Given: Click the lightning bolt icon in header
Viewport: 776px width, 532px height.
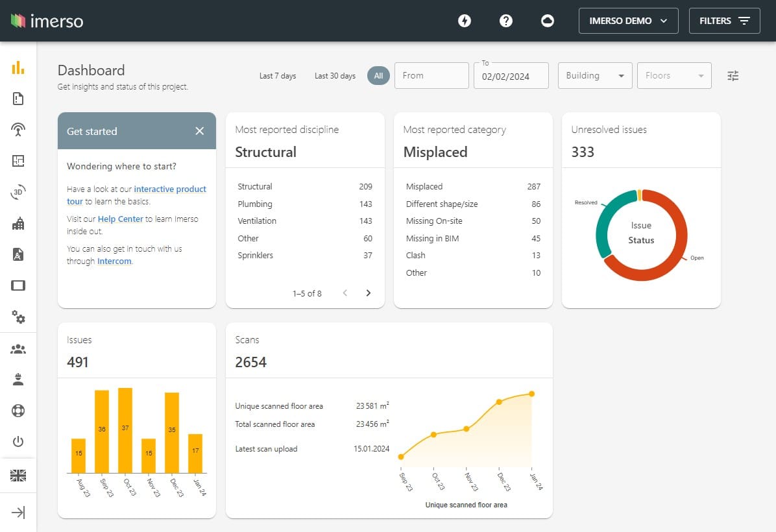Looking at the screenshot, I should point(465,21).
